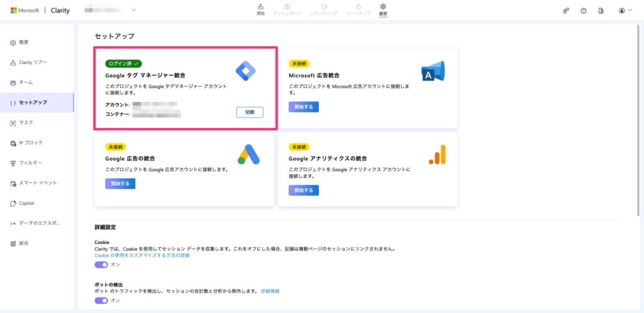Open the document icon at top right

601,11
